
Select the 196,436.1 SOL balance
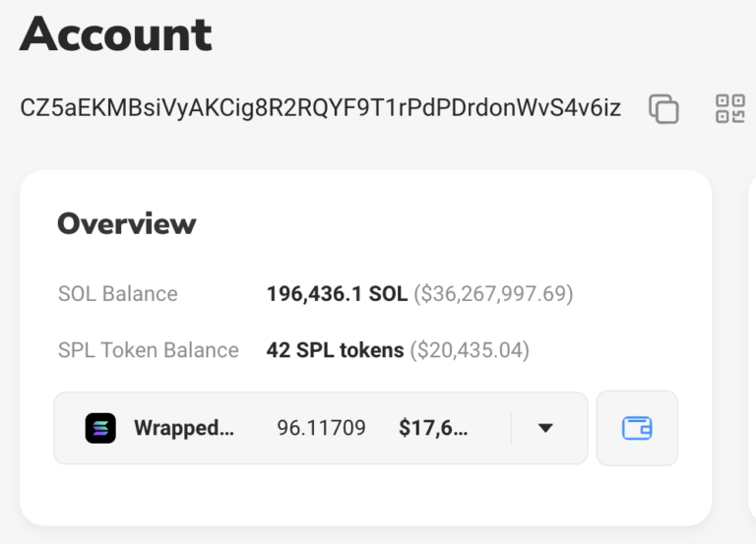(337, 293)
